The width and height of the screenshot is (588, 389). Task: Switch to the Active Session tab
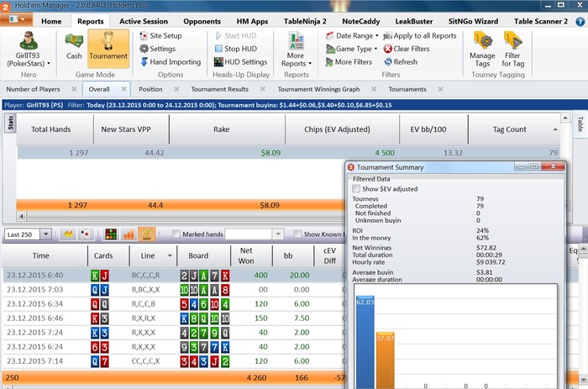click(144, 21)
